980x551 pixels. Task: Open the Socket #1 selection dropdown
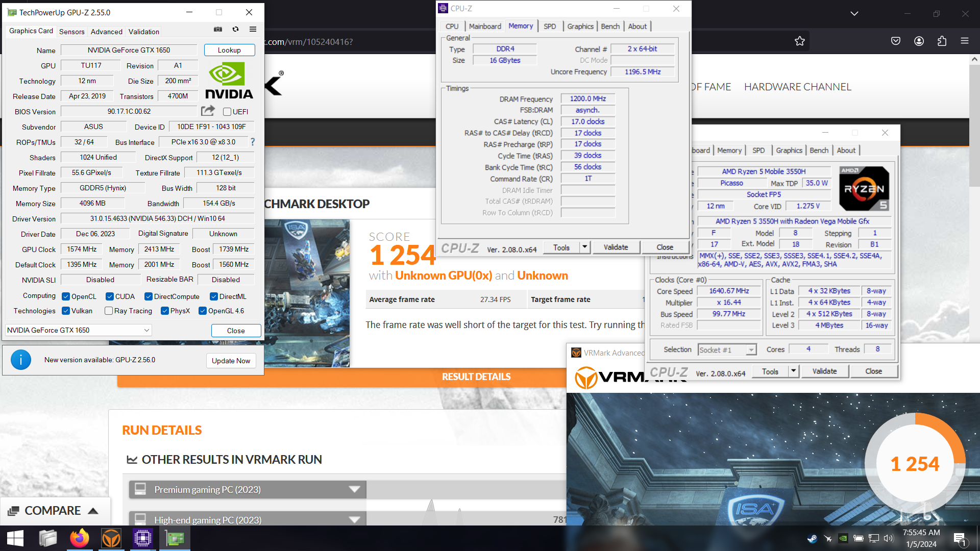[x=727, y=349]
